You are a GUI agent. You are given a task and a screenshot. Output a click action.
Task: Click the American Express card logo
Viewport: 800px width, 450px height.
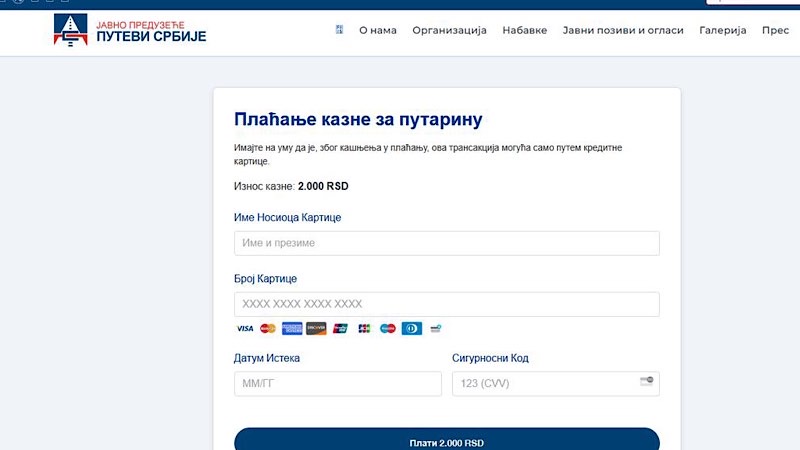[x=292, y=329]
